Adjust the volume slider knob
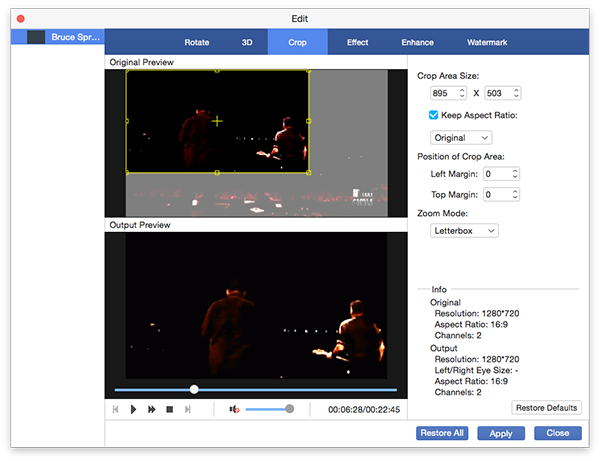The height and width of the screenshot is (461, 600). coord(290,409)
